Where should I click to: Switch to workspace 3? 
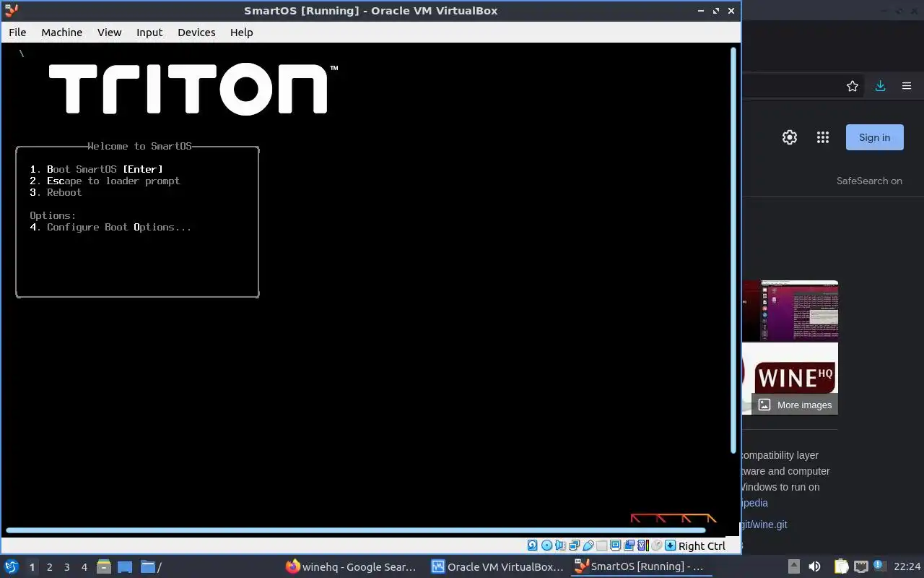[66, 567]
